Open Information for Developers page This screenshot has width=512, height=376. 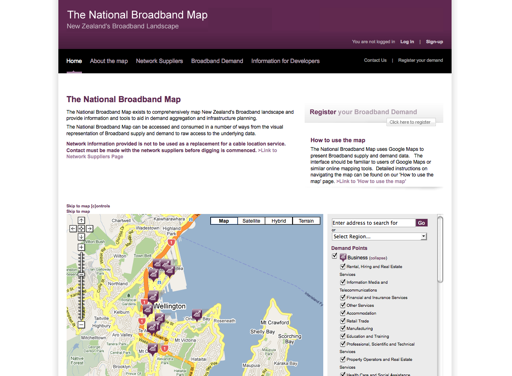285,61
